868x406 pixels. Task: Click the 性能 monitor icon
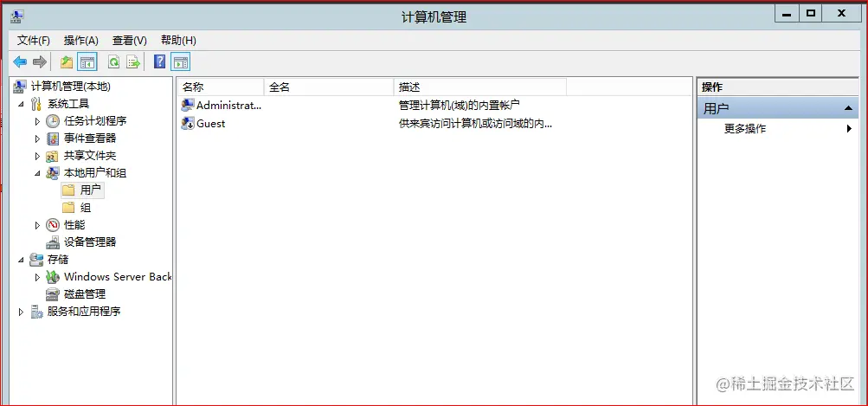coord(53,225)
